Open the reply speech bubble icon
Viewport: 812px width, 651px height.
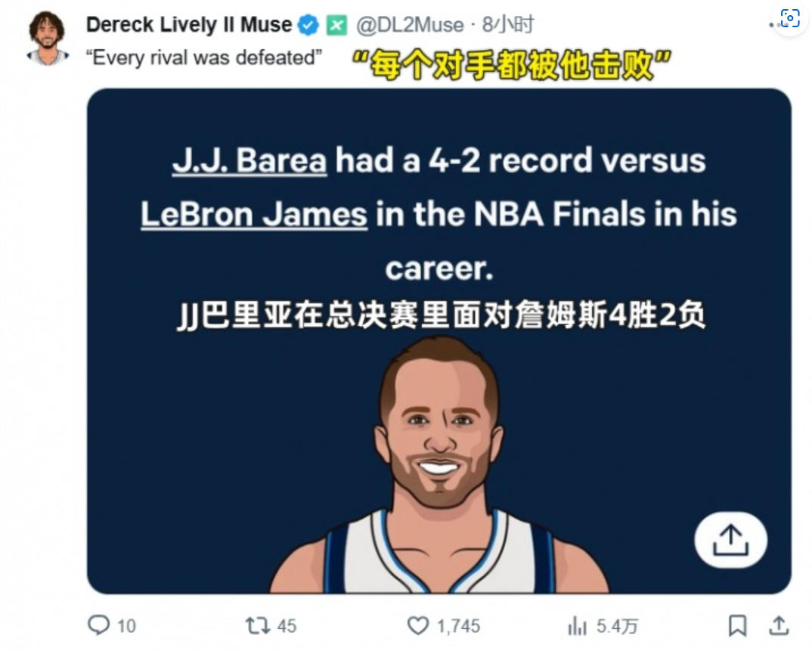pos(98,625)
